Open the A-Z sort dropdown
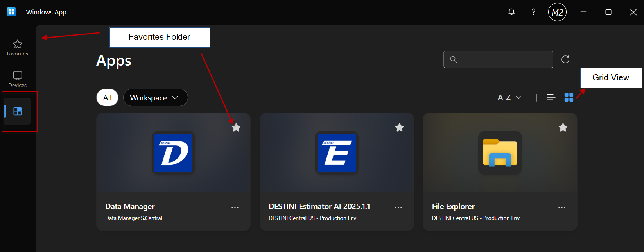644x252 pixels. pos(509,97)
